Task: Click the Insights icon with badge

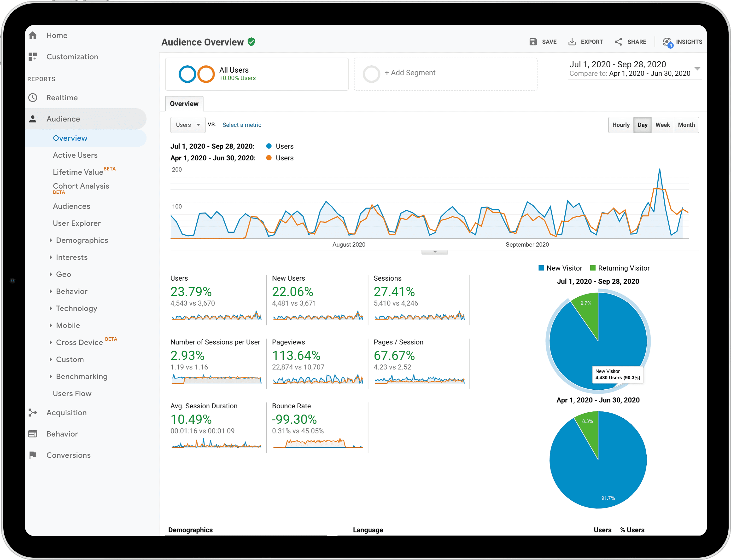Action: click(x=668, y=42)
